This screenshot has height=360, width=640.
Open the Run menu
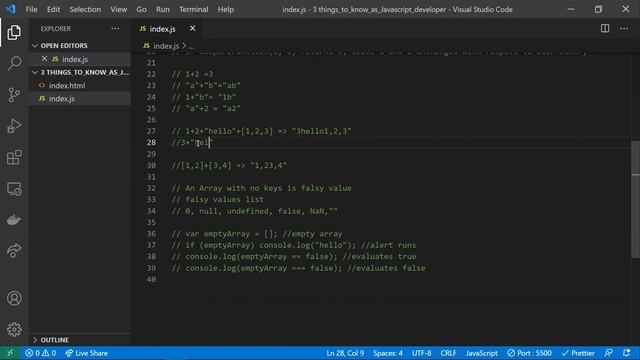(162, 9)
